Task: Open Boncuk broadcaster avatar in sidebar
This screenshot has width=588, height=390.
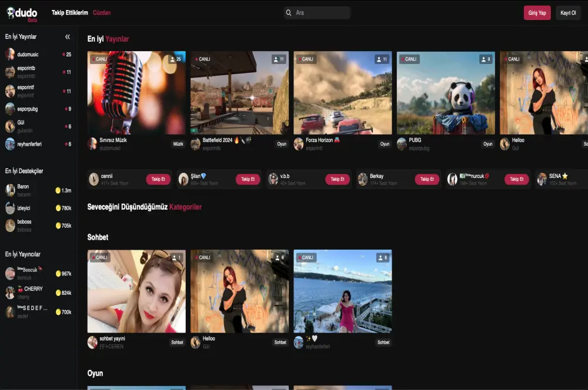Action: pos(10,274)
